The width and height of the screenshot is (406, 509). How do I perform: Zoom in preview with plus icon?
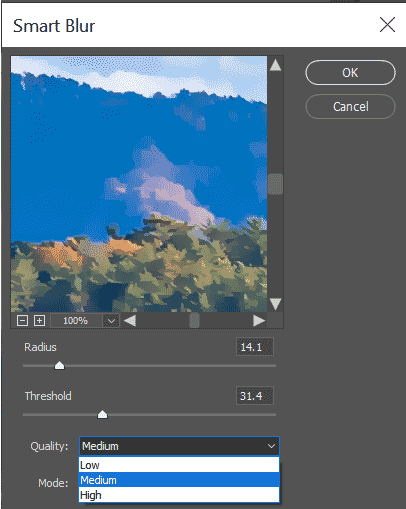pyautogui.click(x=39, y=321)
